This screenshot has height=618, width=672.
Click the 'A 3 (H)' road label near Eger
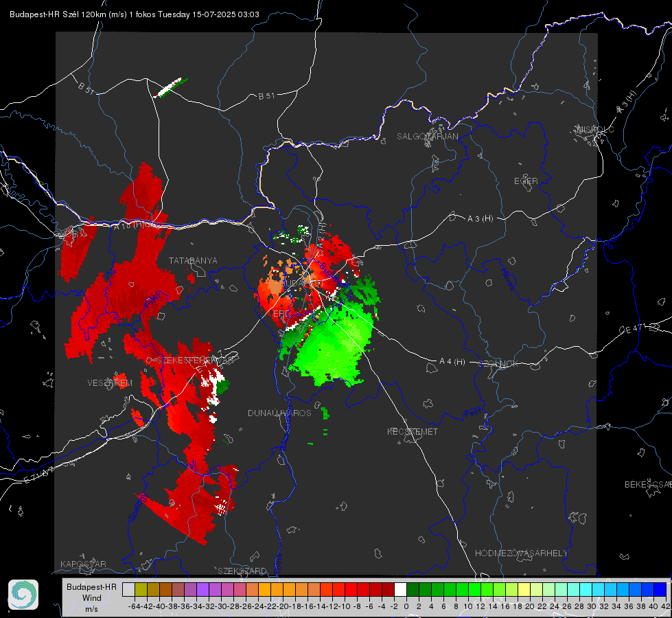(480, 219)
